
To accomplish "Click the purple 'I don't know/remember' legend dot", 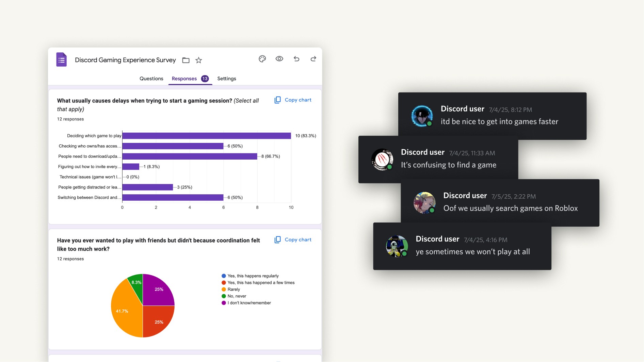I will pos(224,303).
